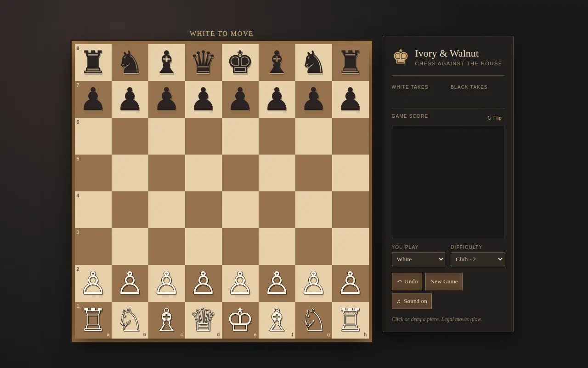This screenshot has height=368, width=588.
Task: Flip the board orientation
Action: (494, 118)
